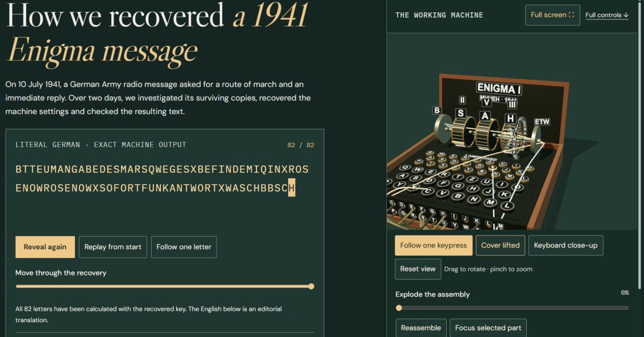
Task: Click the left rotor position letter S
Action: pos(461,113)
